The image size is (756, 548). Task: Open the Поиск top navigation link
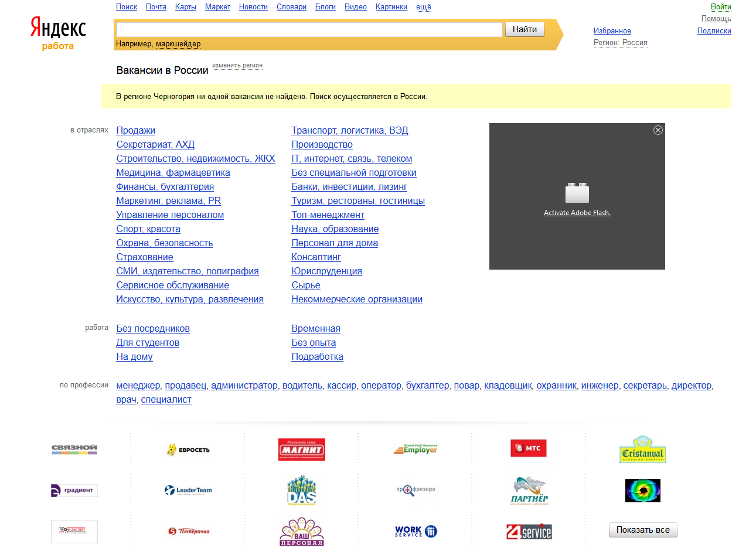tap(127, 7)
